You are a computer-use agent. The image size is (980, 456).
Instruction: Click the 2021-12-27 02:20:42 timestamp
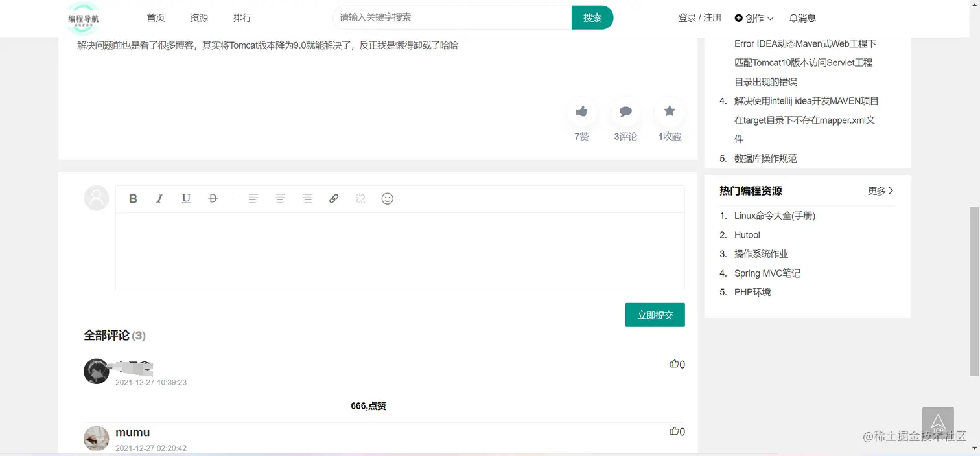[x=151, y=448]
